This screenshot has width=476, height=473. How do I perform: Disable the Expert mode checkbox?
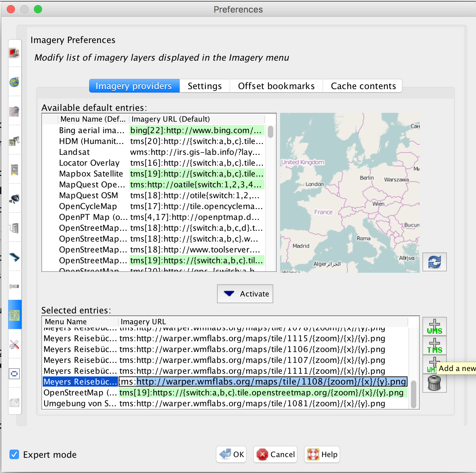14,454
